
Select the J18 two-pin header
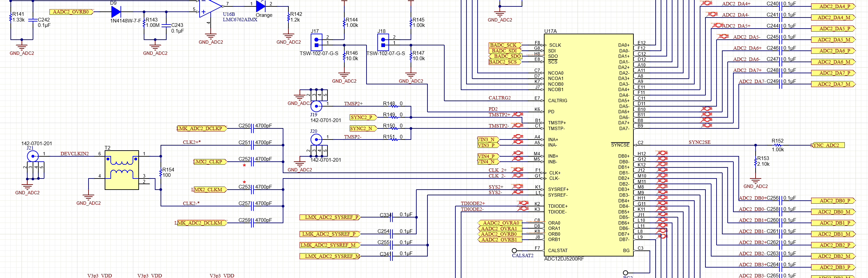(383, 42)
